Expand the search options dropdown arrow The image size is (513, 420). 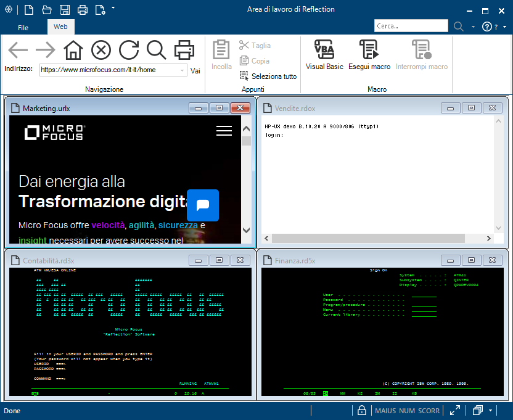tap(473, 27)
